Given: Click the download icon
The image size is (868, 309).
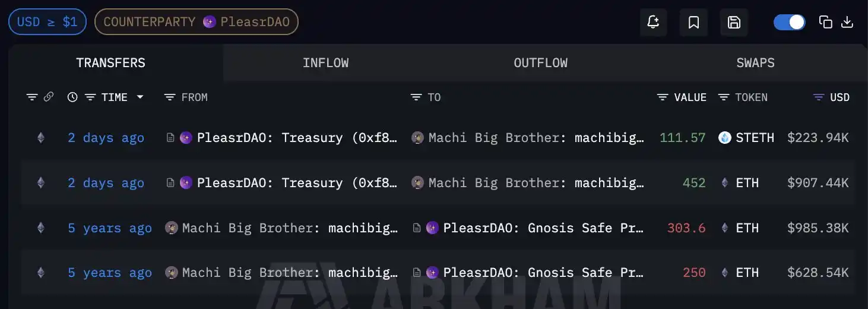Looking at the screenshot, I should (848, 23).
